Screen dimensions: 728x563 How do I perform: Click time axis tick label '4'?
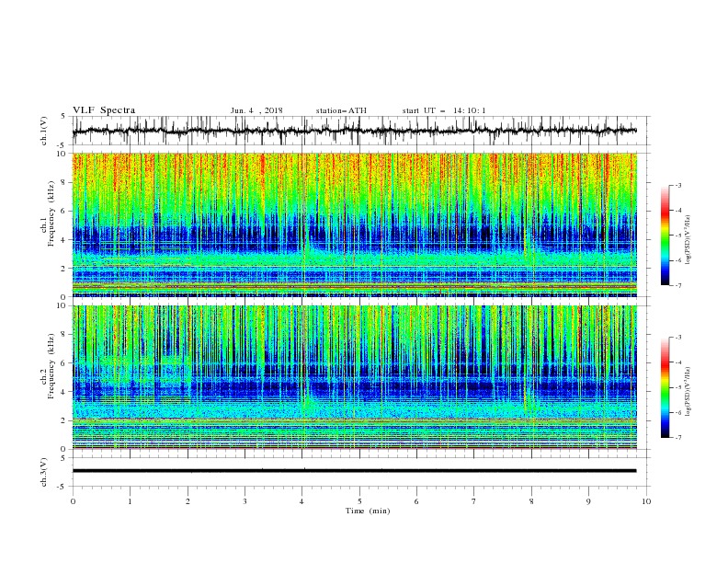pos(302,501)
